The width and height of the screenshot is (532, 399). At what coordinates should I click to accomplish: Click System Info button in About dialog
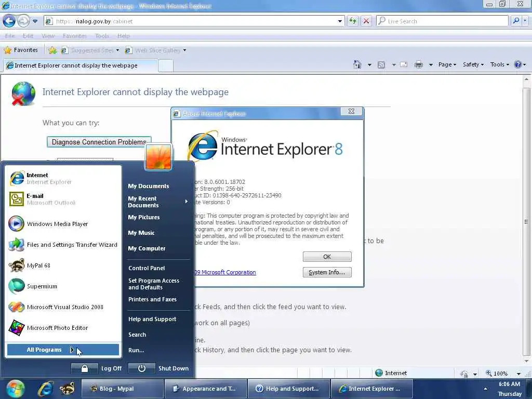pyautogui.click(x=327, y=272)
